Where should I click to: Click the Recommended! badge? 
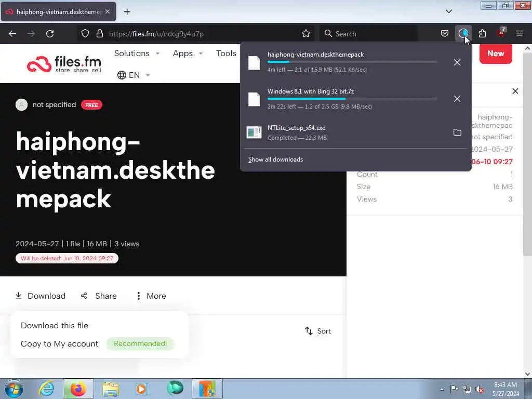pos(140,344)
